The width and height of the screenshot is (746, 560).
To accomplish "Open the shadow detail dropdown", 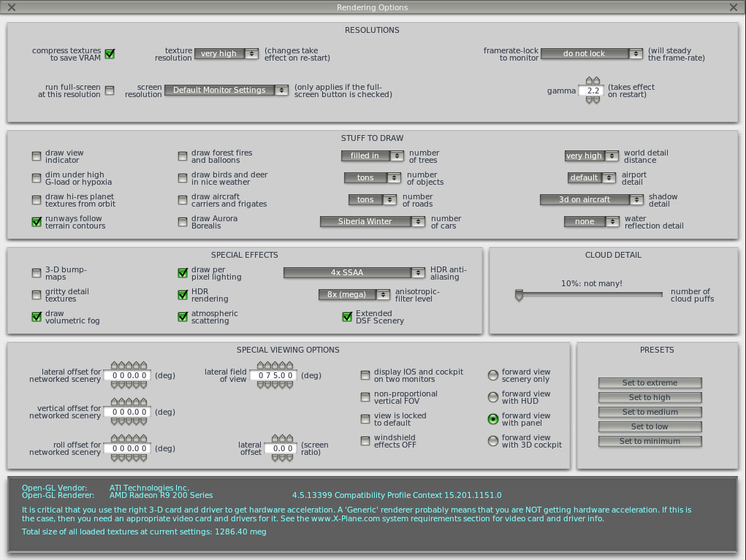I will pos(592,199).
